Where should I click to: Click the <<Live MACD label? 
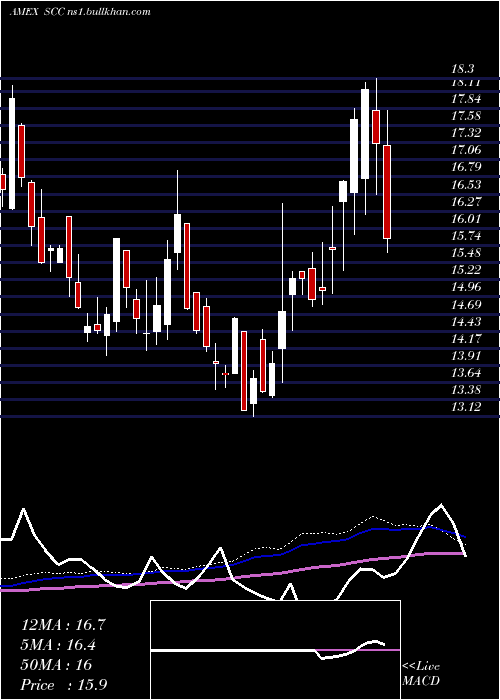(421, 674)
